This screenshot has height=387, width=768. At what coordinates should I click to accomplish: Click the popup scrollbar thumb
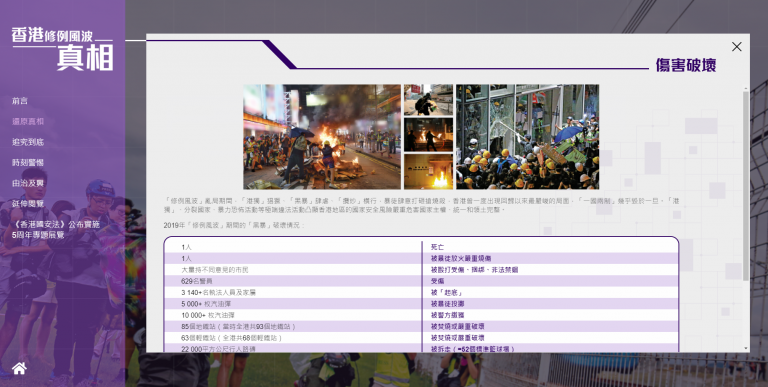(x=746, y=185)
